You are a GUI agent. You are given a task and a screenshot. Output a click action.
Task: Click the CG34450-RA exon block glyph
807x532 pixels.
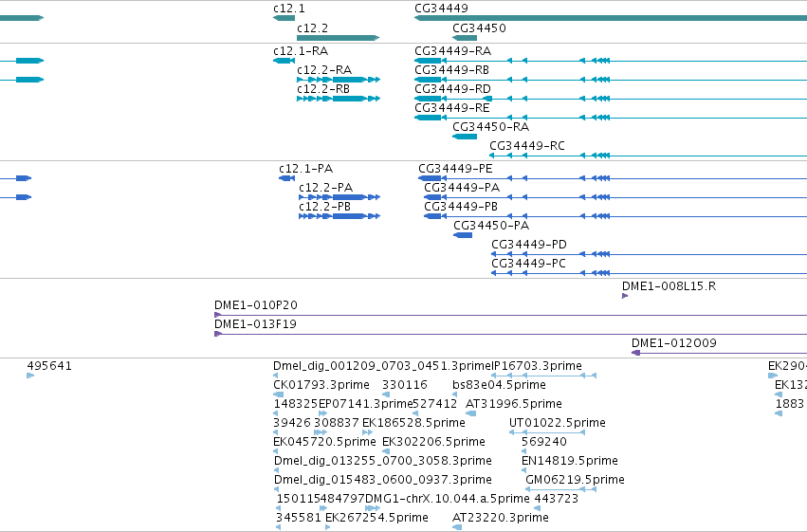click(465, 137)
